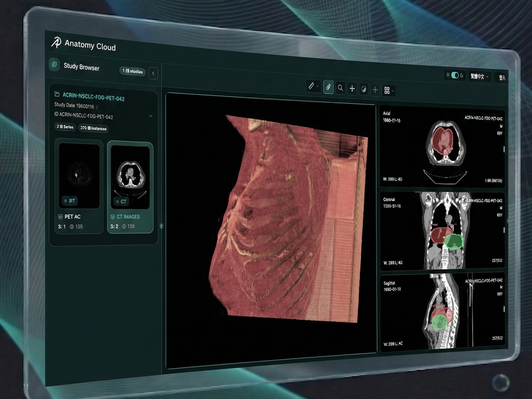Click the ACRIN-NSCLC-FDG-PET-042 study title

tap(93, 97)
